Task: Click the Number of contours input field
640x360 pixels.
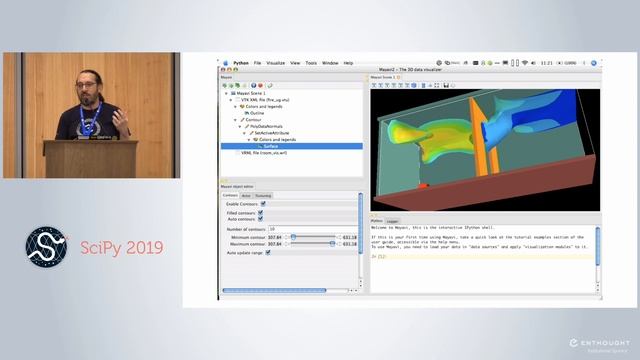Action: (313, 229)
